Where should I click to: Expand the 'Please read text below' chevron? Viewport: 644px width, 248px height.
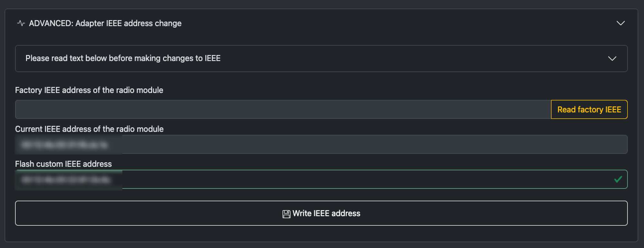(612, 58)
